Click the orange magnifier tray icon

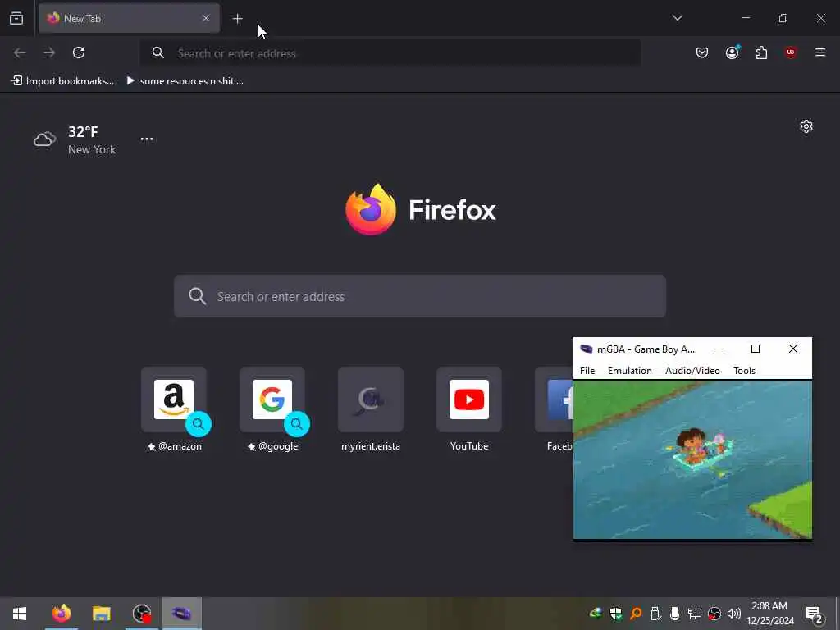(636, 614)
